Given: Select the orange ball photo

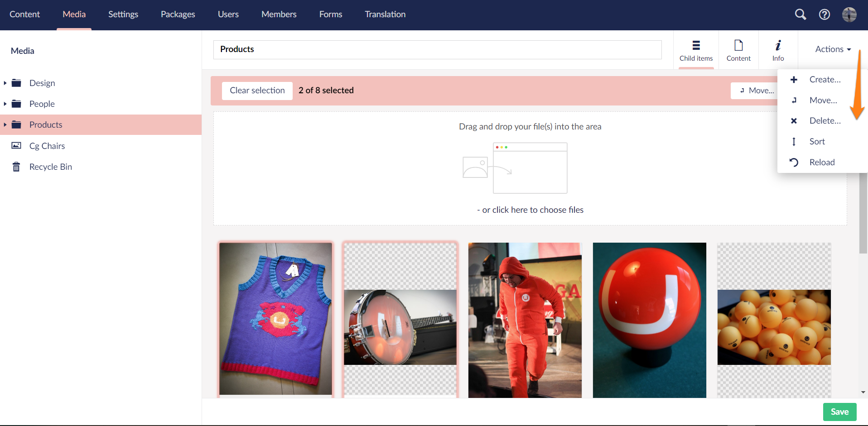Looking at the screenshot, I should pyautogui.click(x=649, y=319).
